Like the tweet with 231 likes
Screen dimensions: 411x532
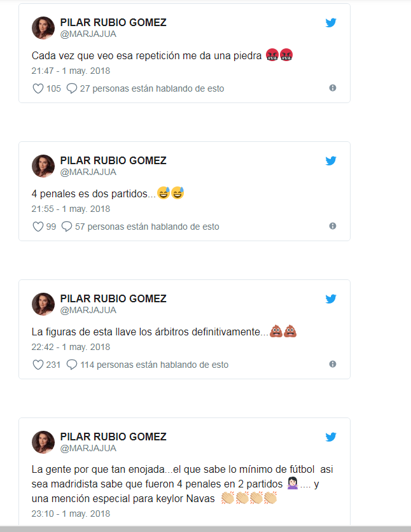pyautogui.click(x=38, y=365)
